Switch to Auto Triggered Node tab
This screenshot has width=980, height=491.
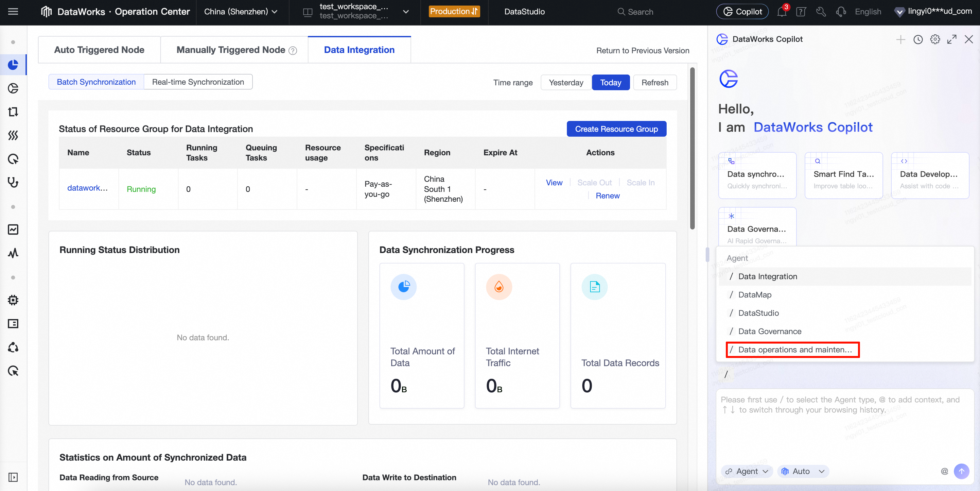pos(99,50)
